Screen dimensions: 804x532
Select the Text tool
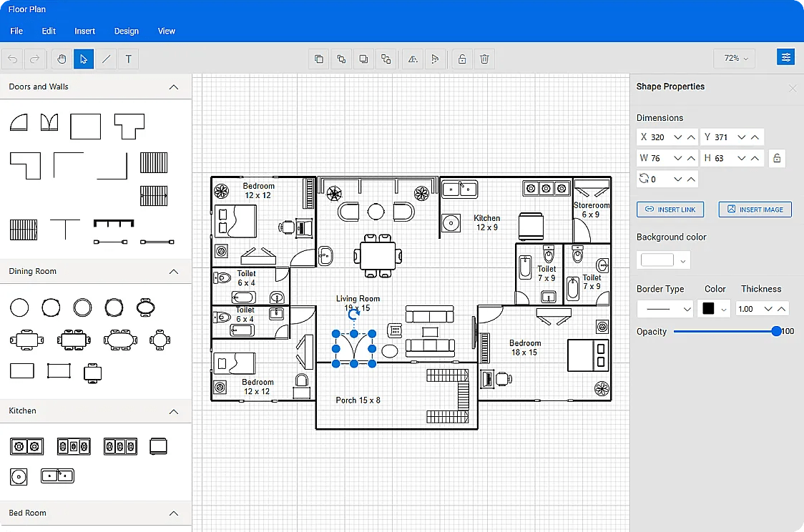[x=128, y=59]
